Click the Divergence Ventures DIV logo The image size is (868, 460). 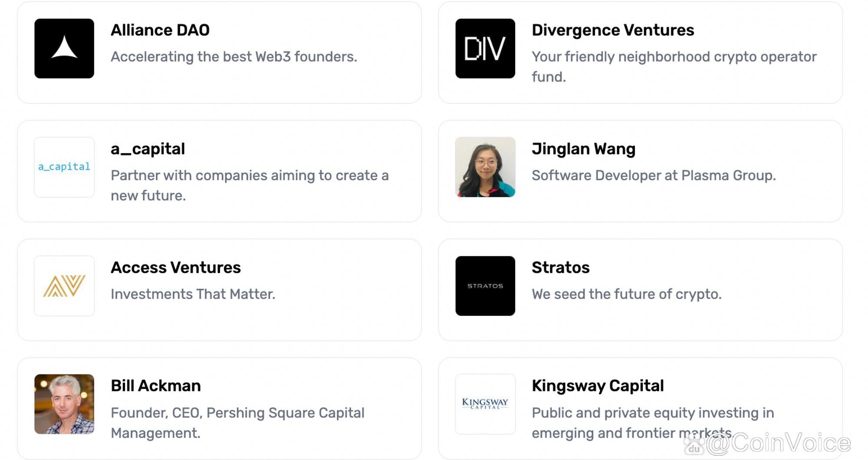tap(485, 48)
